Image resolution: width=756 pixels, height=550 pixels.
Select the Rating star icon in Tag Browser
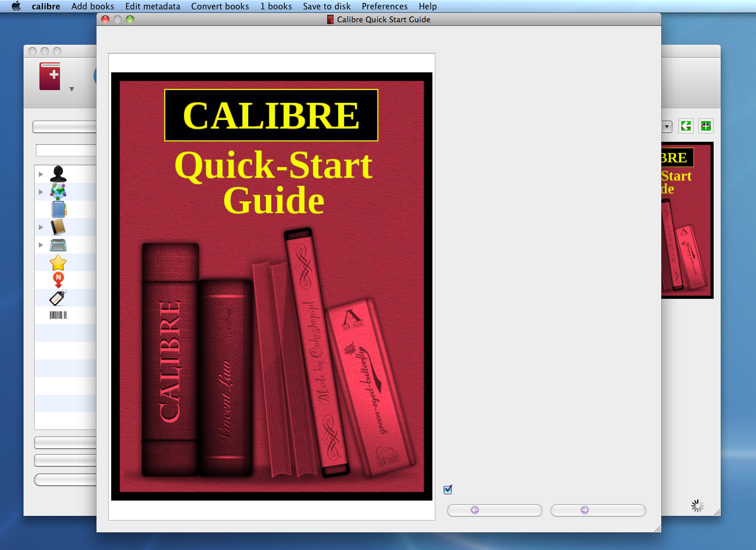point(58,262)
